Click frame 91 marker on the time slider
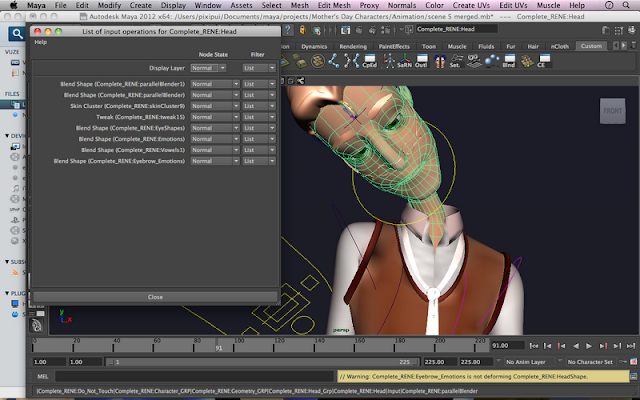The image size is (640, 400). click(x=218, y=346)
